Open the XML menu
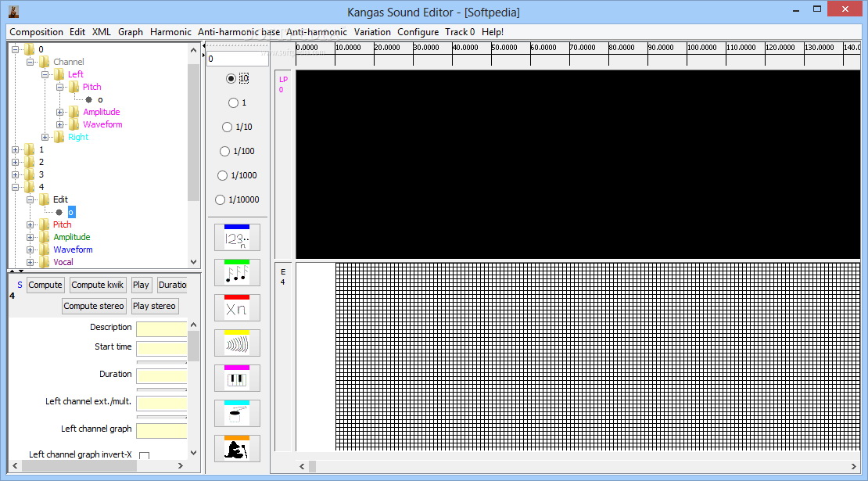The height and width of the screenshot is (481, 868). point(102,32)
